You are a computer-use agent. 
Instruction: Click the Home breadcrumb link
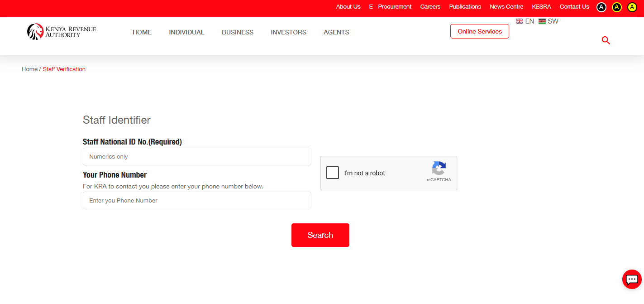click(x=29, y=69)
